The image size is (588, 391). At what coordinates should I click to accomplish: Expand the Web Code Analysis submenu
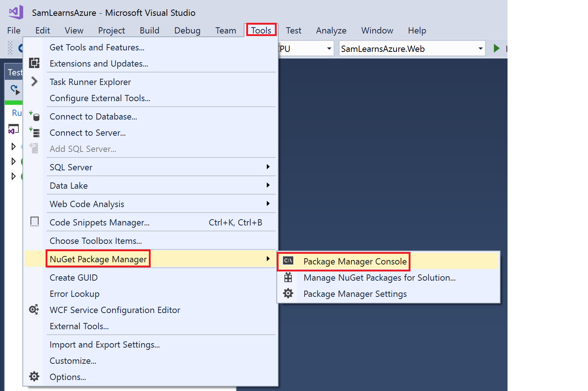[268, 204]
